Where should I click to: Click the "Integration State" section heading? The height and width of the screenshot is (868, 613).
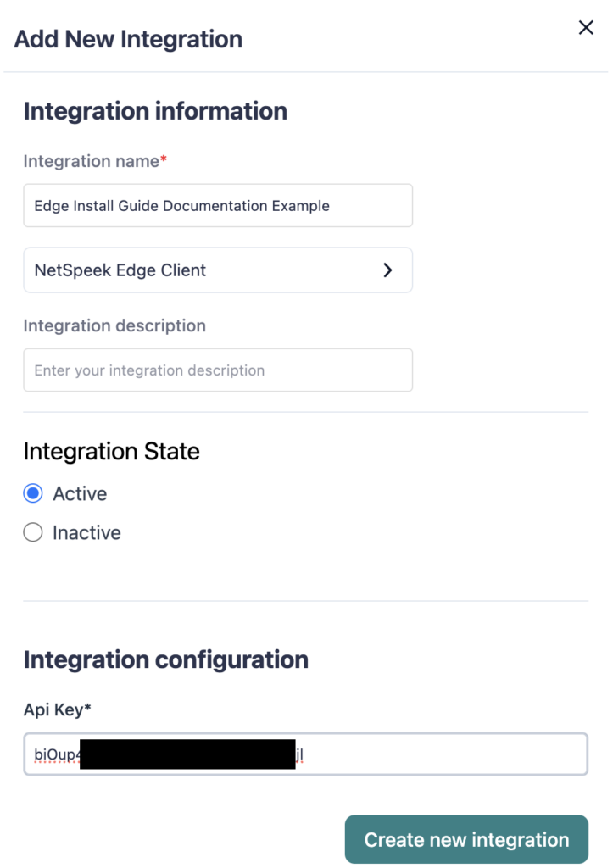pos(112,451)
